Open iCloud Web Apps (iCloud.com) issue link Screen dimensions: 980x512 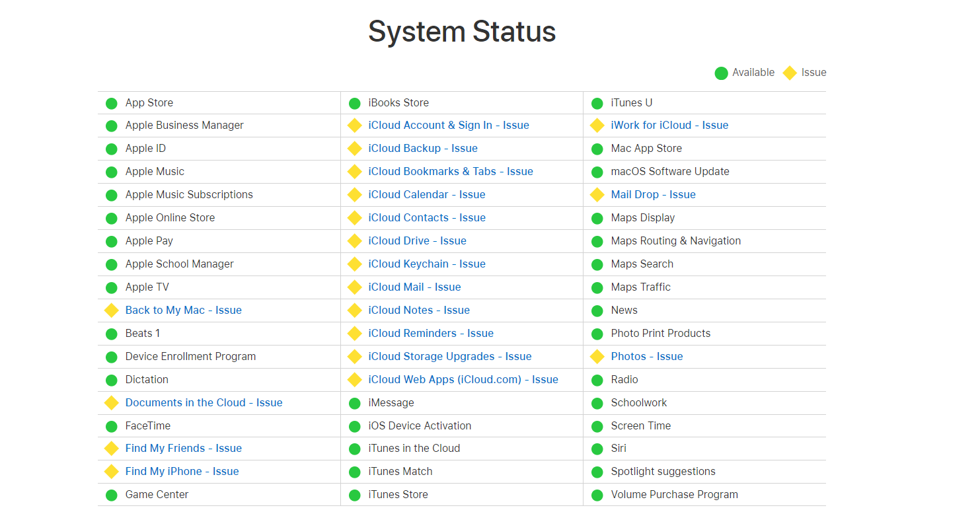tap(463, 380)
